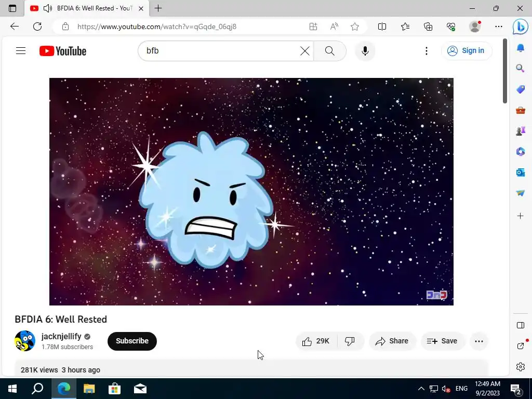
Task: Open Collections panel
Action: pos(428,26)
